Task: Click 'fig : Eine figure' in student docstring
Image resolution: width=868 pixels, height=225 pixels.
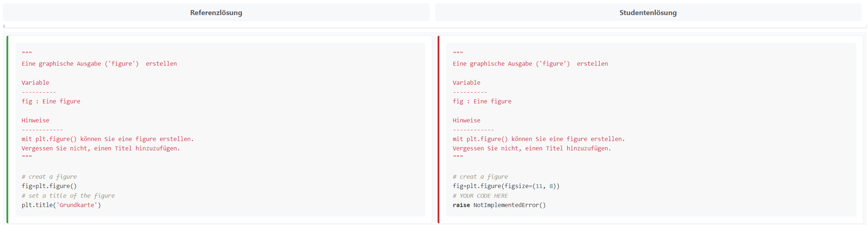Action: point(482,101)
